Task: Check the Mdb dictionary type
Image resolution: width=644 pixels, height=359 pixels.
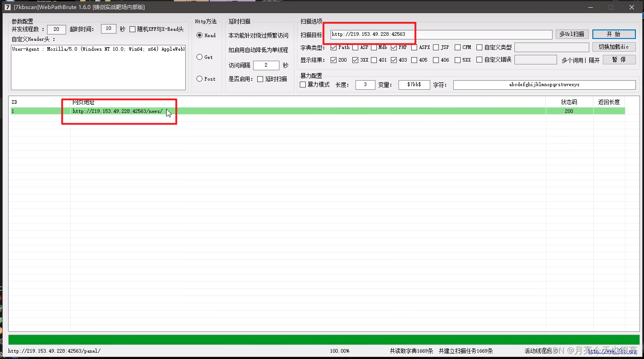Action: tap(374, 47)
